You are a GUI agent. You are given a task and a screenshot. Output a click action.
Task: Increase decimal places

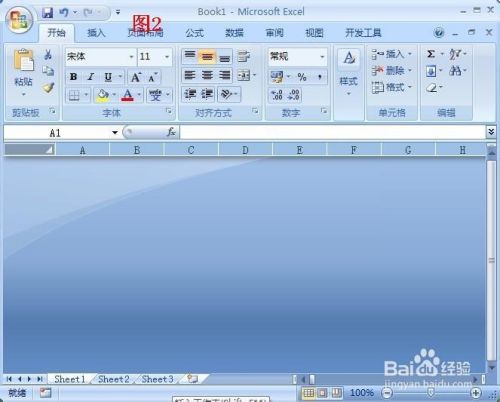277,95
